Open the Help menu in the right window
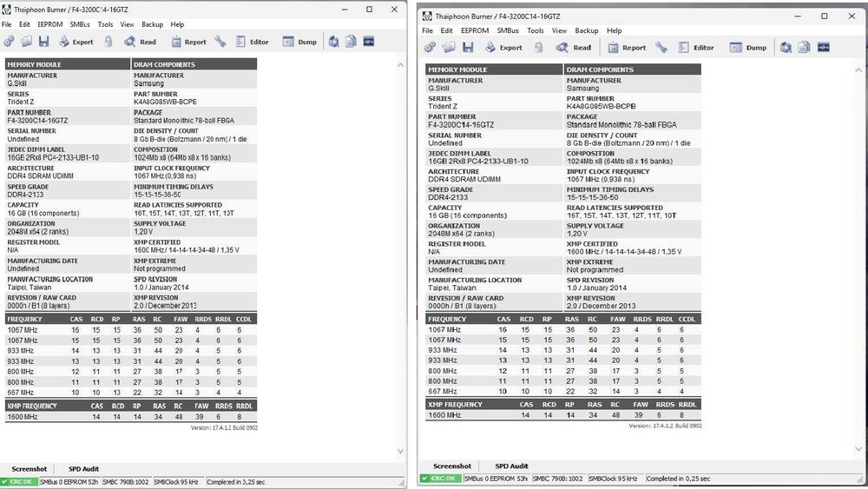The height and width of the screenshot is (489, 868). coord(614,30)
